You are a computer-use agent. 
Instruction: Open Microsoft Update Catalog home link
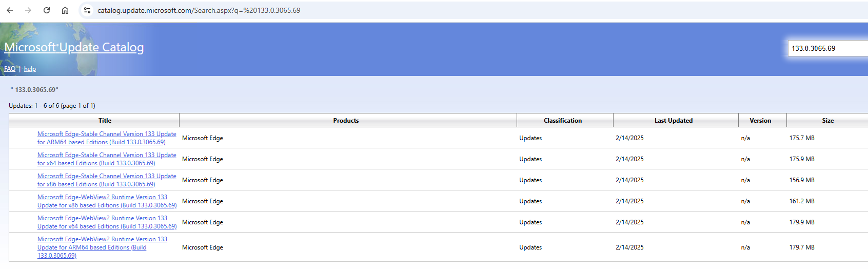[74, 47]
